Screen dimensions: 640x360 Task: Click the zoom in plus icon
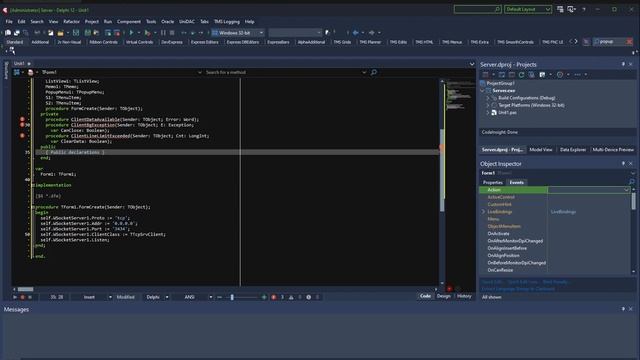[x=264, y=297]
